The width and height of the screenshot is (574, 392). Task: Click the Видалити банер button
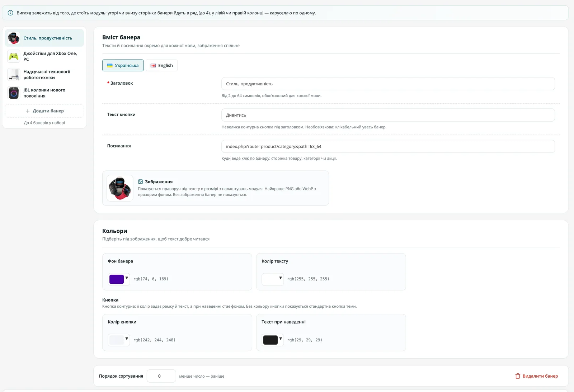537,376
